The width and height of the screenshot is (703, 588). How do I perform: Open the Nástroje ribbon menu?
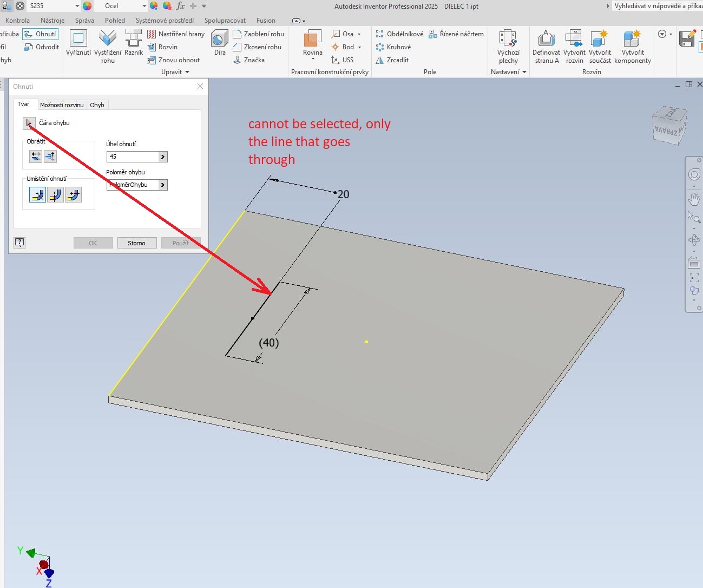[x=52, y=20]
